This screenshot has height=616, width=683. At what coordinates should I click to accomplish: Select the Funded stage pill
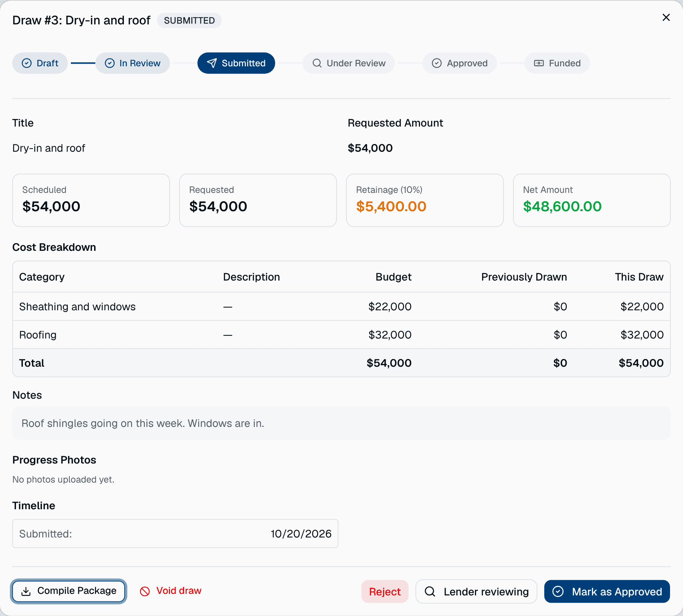pos(557,63)
